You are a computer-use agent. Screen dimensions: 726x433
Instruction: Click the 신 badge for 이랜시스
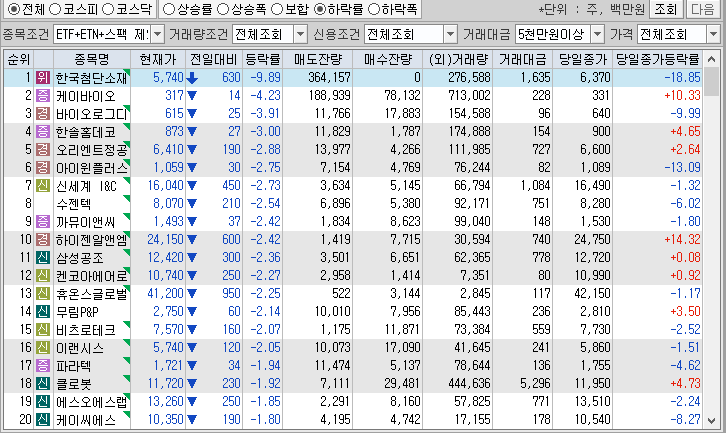point(43,348)
